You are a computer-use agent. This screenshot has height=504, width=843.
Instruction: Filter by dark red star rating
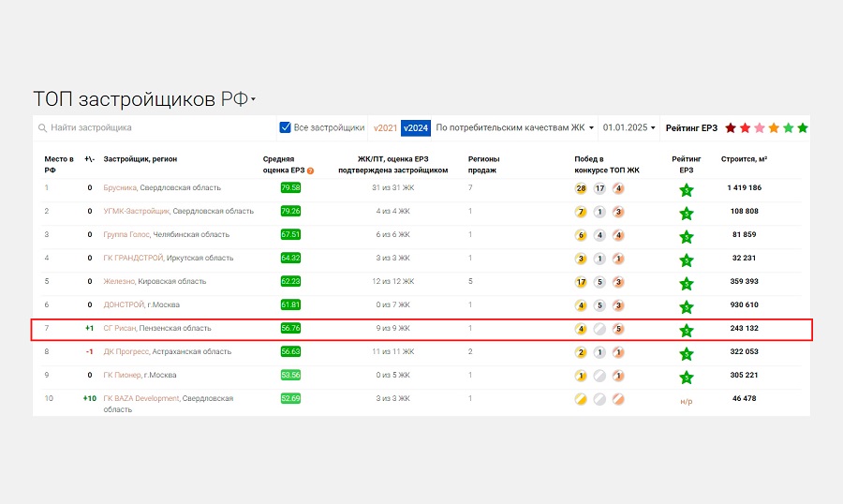(732, 128)
